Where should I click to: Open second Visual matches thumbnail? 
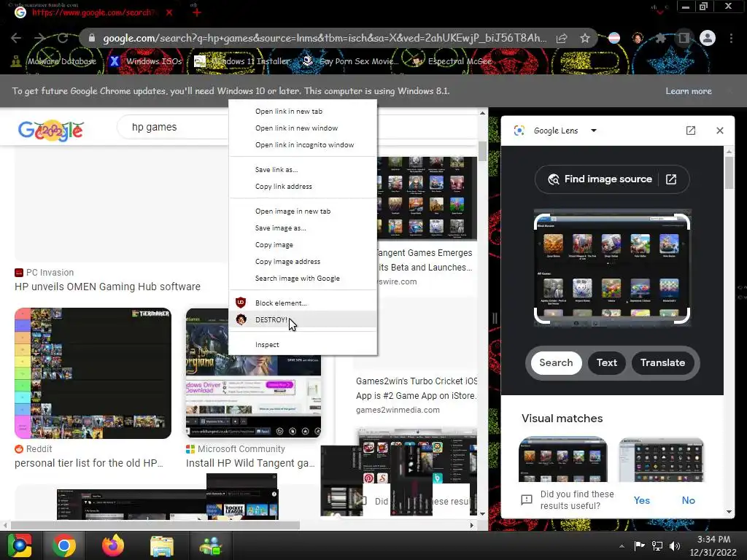tap(661, 459)
